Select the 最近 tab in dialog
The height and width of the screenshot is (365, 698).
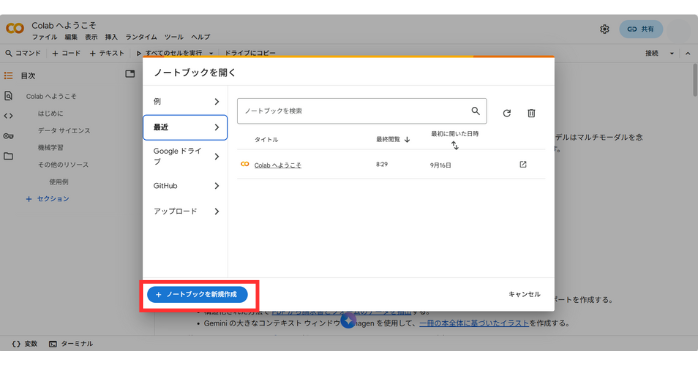coord(185,127)
